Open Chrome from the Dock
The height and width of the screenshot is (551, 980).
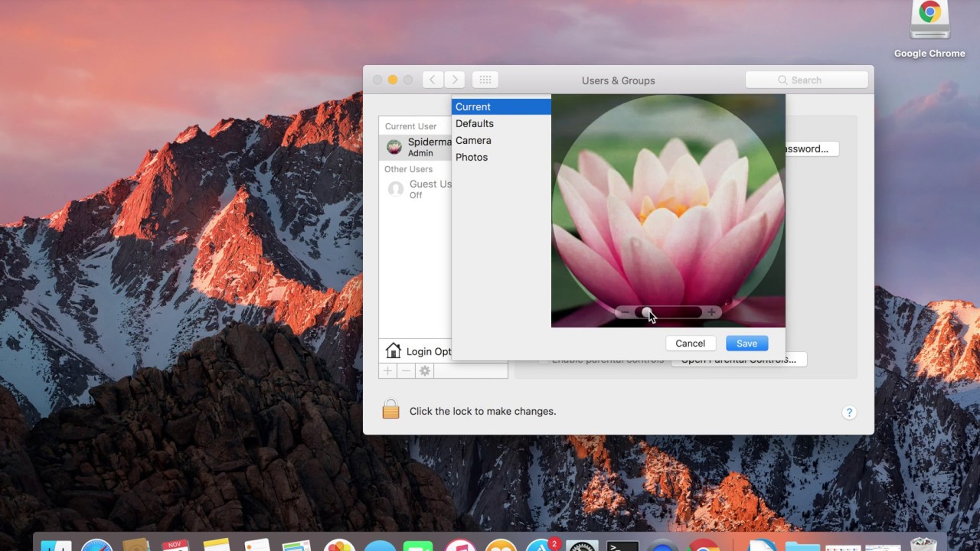(x=704, y=545)
